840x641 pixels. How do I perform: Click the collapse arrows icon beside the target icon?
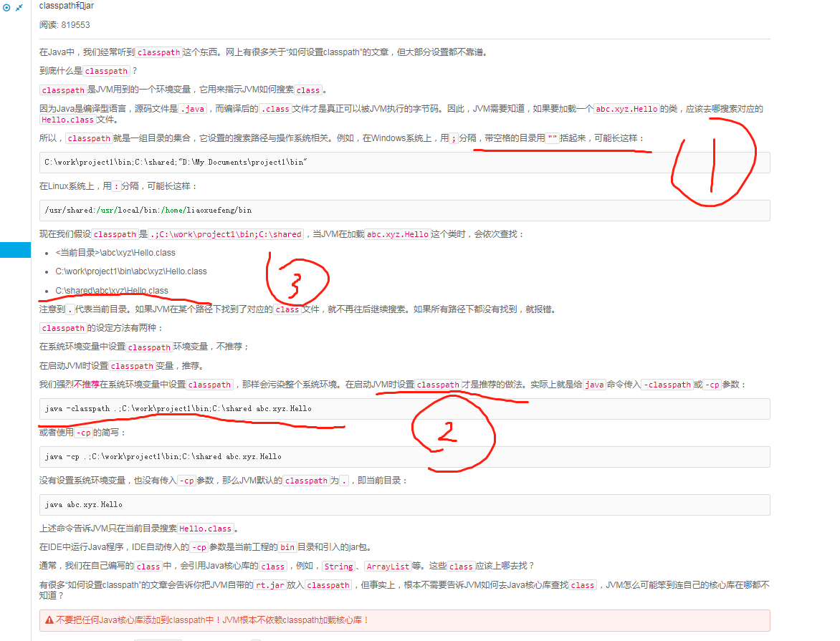(x=18, y=7)
